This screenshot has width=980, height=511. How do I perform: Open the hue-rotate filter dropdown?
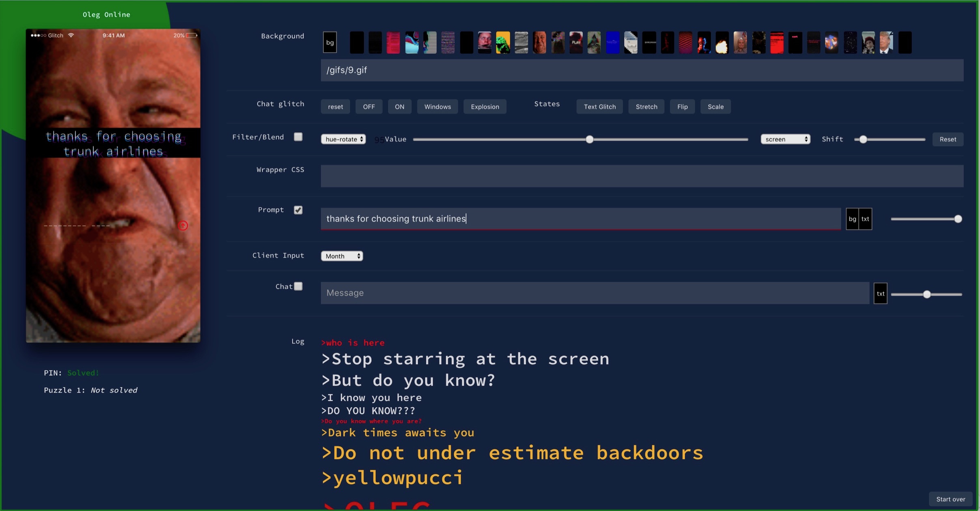click(343, 139)
